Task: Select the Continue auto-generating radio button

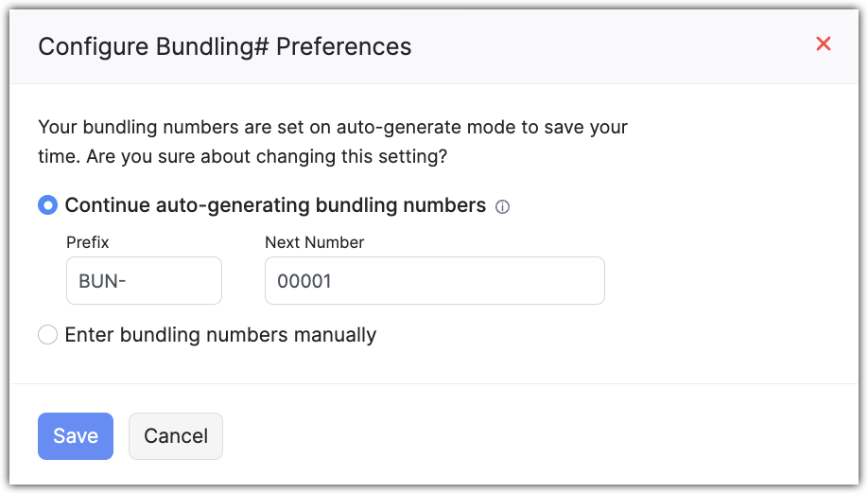Action: click(x=47, y=205)
